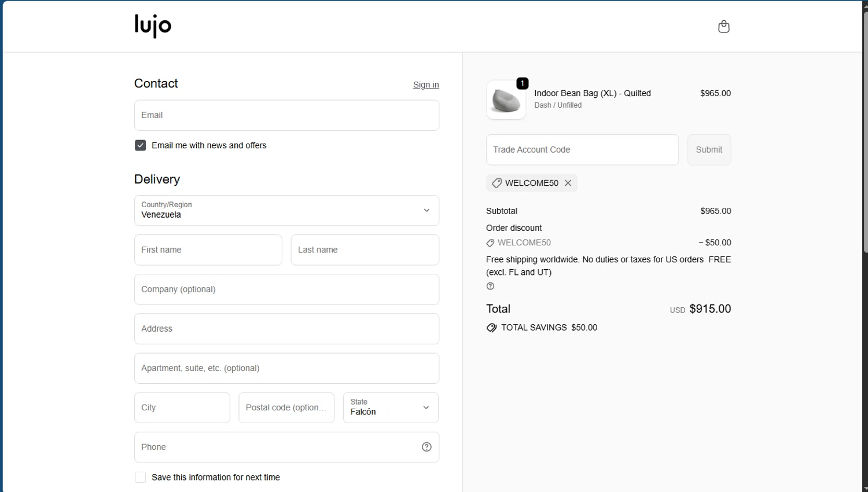The image size is (868, 492).
Task: Click the Total Savings tag icon
Action: 492,328
